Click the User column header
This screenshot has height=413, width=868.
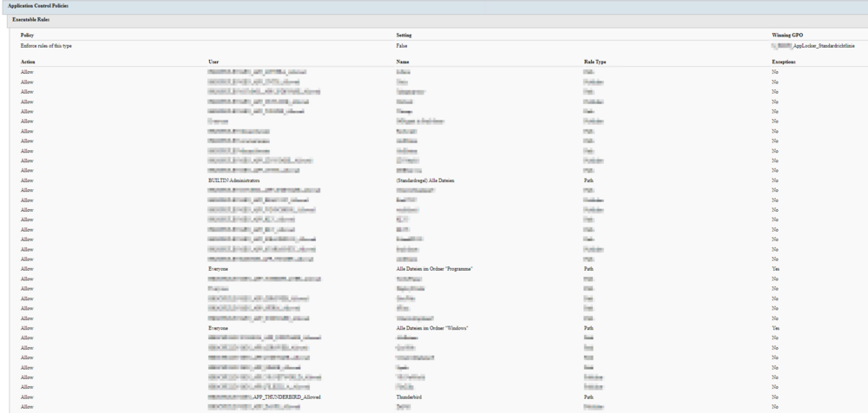pos(214,63)
